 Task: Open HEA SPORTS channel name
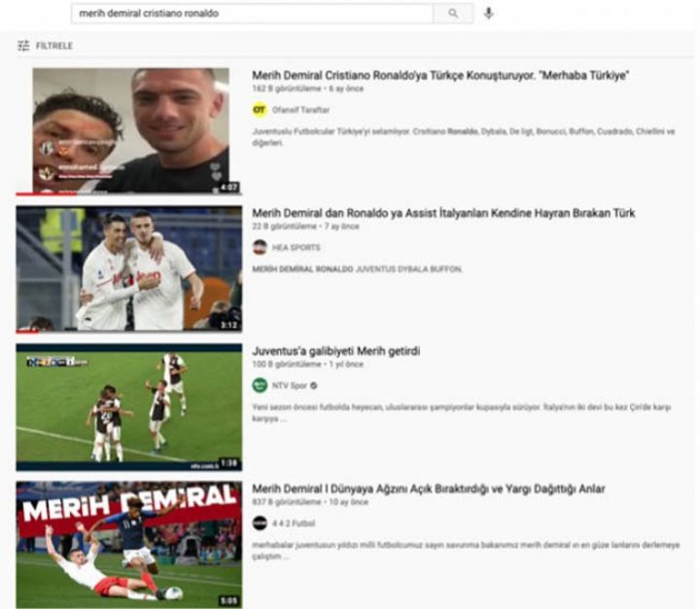pyautogui.click(x=297, y=247)
